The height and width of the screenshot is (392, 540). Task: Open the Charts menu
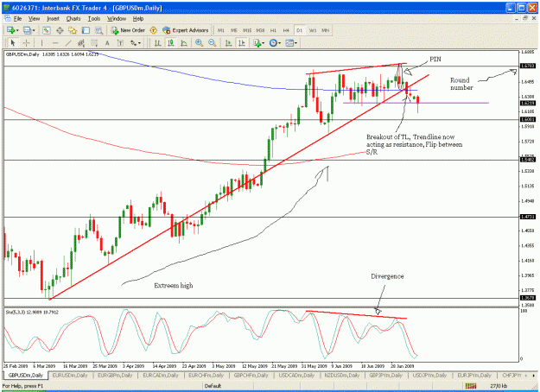pos(73,19)
